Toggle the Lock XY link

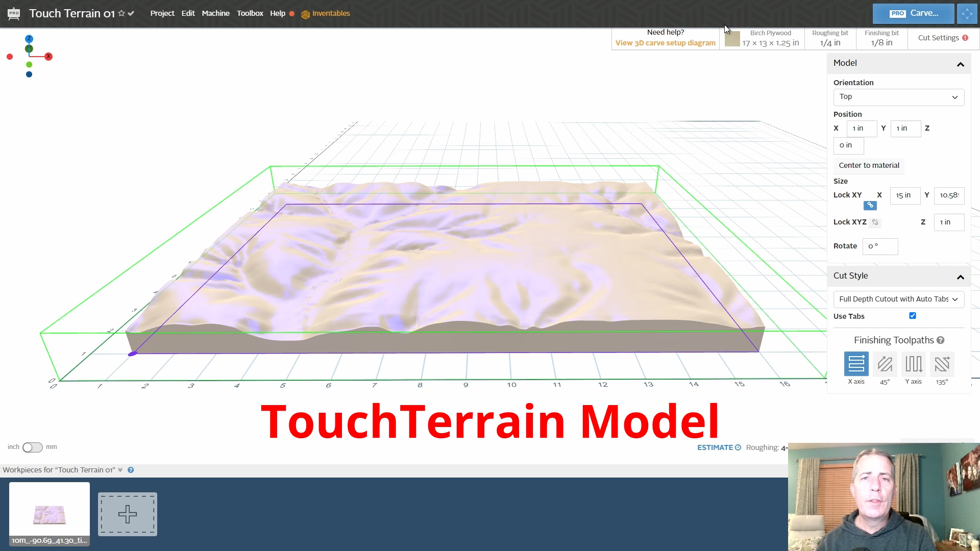pyautogui.click(x=870, y=205)
